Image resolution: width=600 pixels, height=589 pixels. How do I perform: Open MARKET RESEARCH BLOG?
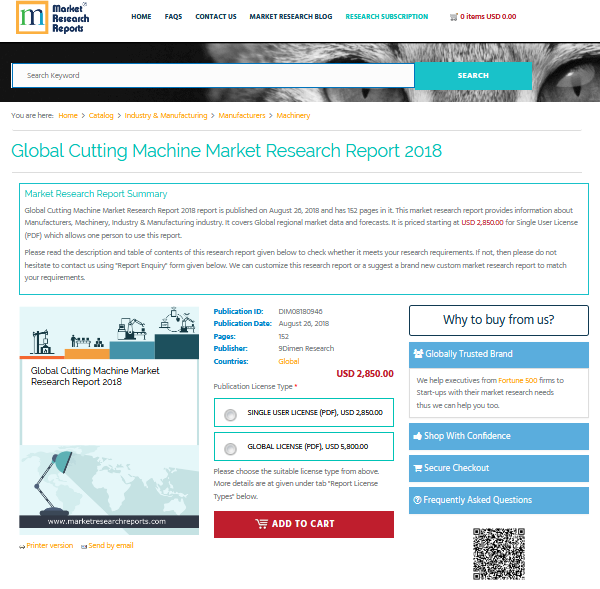(x=291, y=17)
